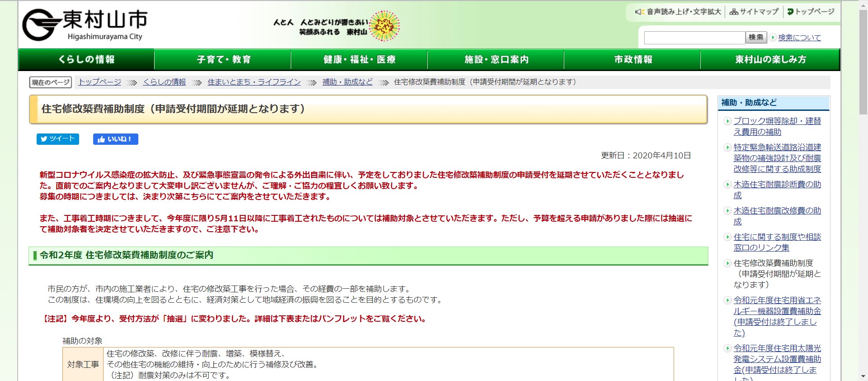Open breadcrumb link 住まいとまち・ライフライン

point(254,82)
